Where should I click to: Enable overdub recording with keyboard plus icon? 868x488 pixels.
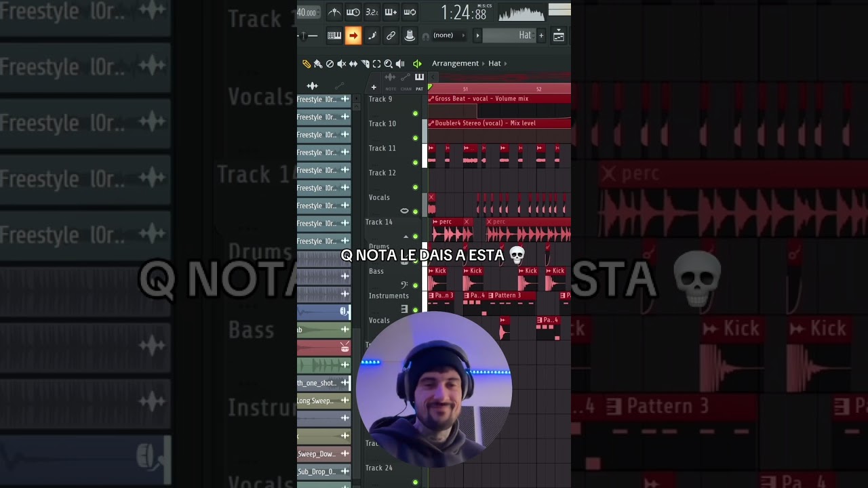pos(391,12)
